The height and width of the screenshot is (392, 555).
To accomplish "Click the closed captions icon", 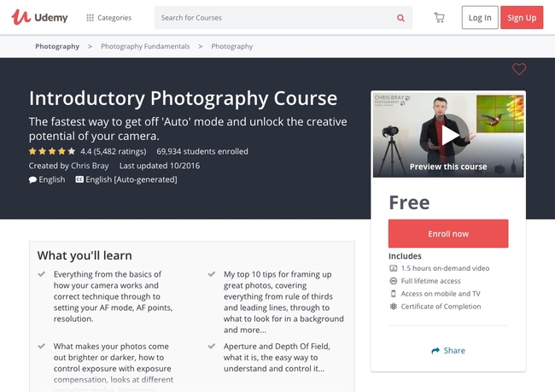I will pyautogui.click(x=79, y=179).
